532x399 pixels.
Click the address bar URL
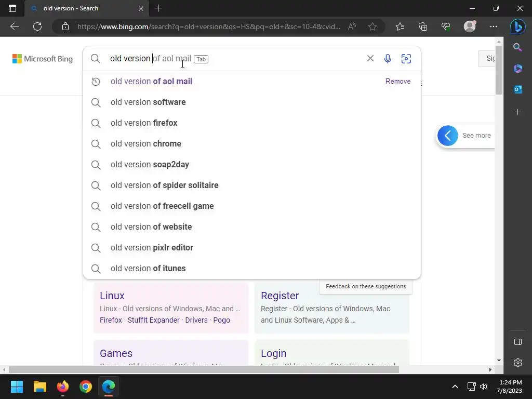209,26
